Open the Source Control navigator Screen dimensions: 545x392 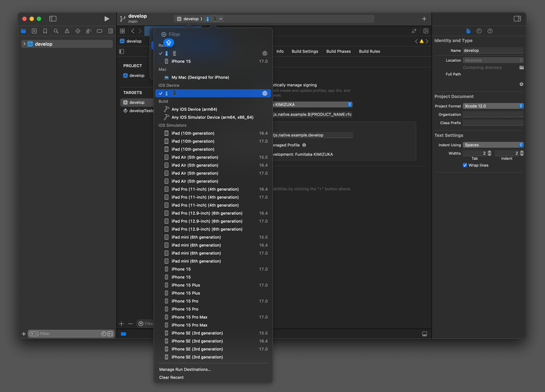click(34, 31)
